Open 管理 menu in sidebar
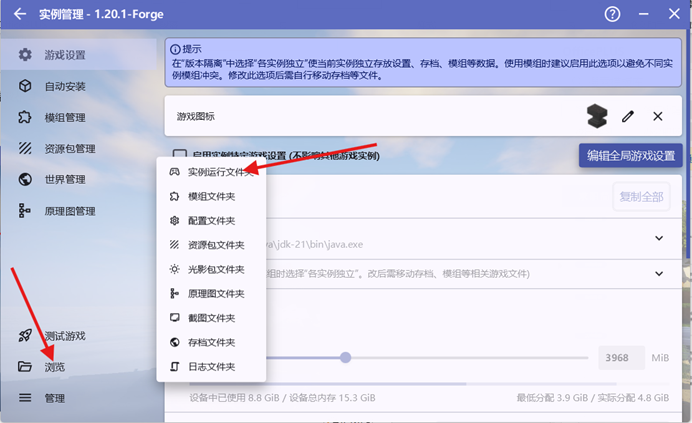 tap(54, 398)
